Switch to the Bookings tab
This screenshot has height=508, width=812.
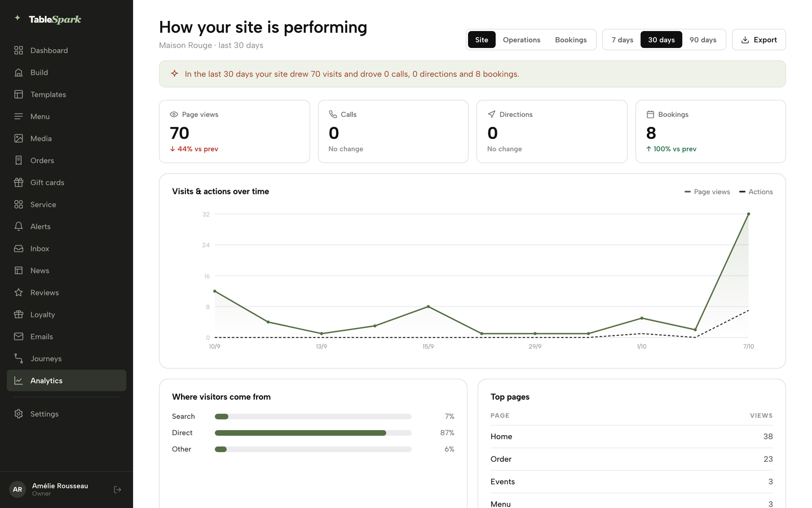(571, 40)
